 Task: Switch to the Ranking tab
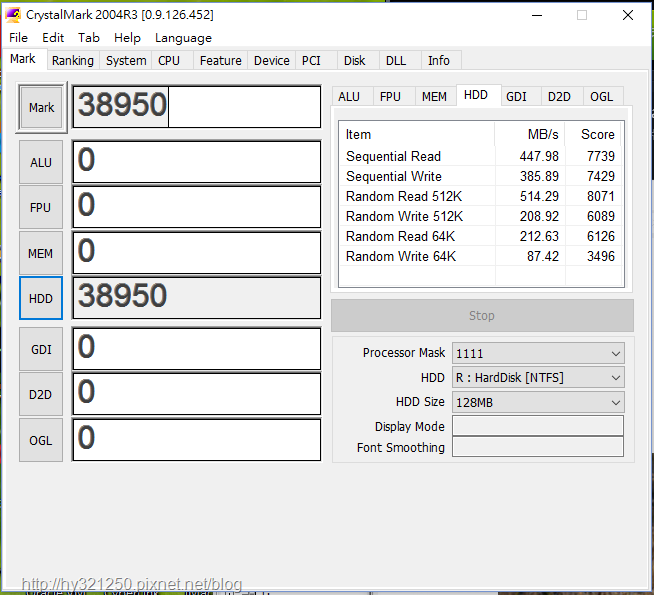pos(73,61)
